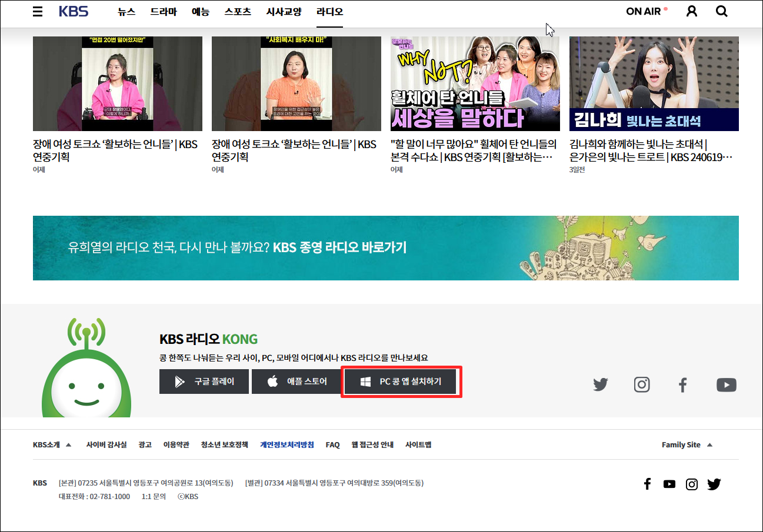Open the 사이트맵 footer link

[418, 444]
